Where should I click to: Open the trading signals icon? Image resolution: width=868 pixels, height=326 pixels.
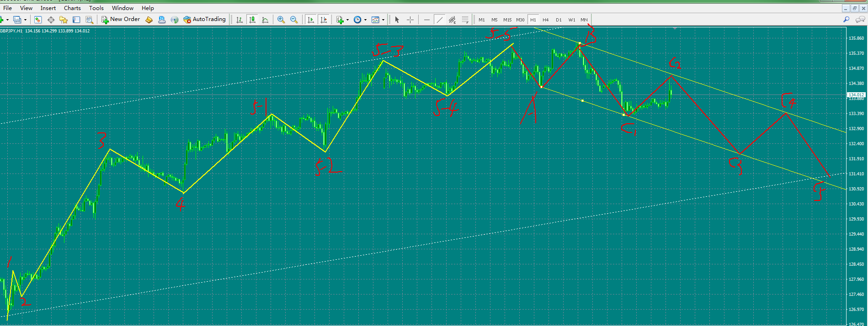pyautogui.click(x=175, y=20)
